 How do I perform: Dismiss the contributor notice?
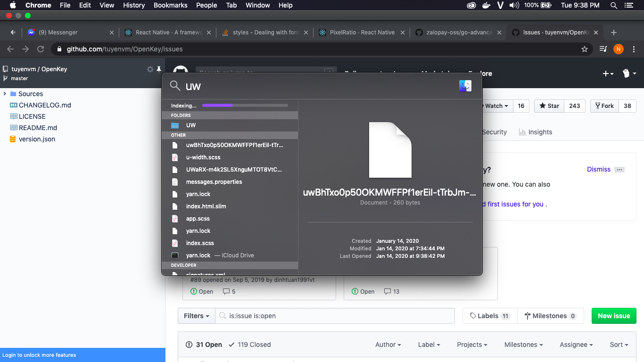click(599, 169)
